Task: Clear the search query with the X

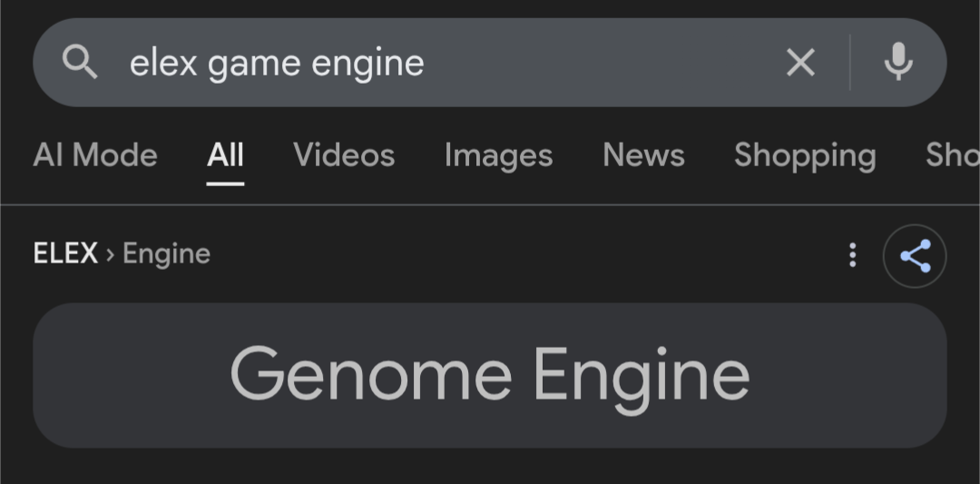Action: [799, 63]
